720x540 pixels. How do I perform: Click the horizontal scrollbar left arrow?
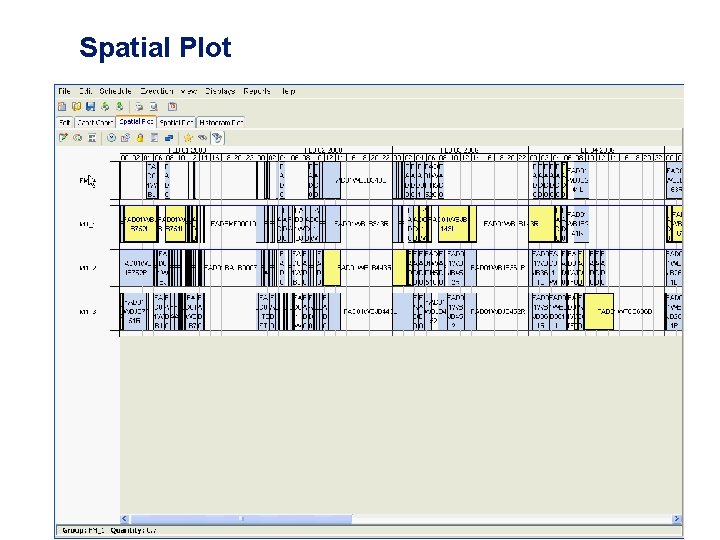click(124, 518)
